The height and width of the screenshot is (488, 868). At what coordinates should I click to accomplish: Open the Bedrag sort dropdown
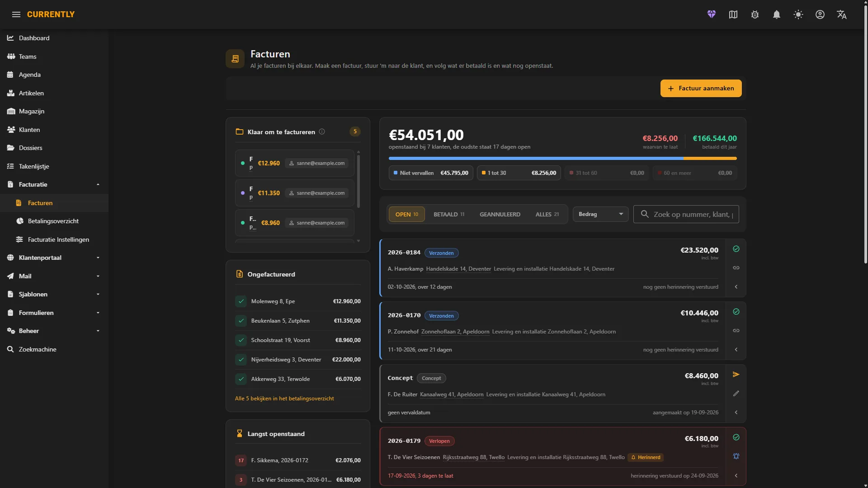coord(601,214)
